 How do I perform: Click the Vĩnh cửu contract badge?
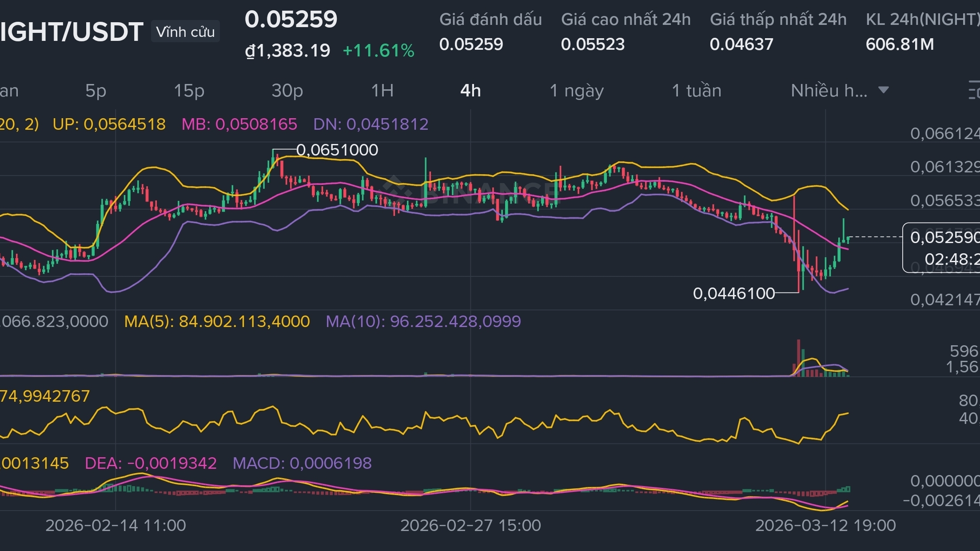185,32
